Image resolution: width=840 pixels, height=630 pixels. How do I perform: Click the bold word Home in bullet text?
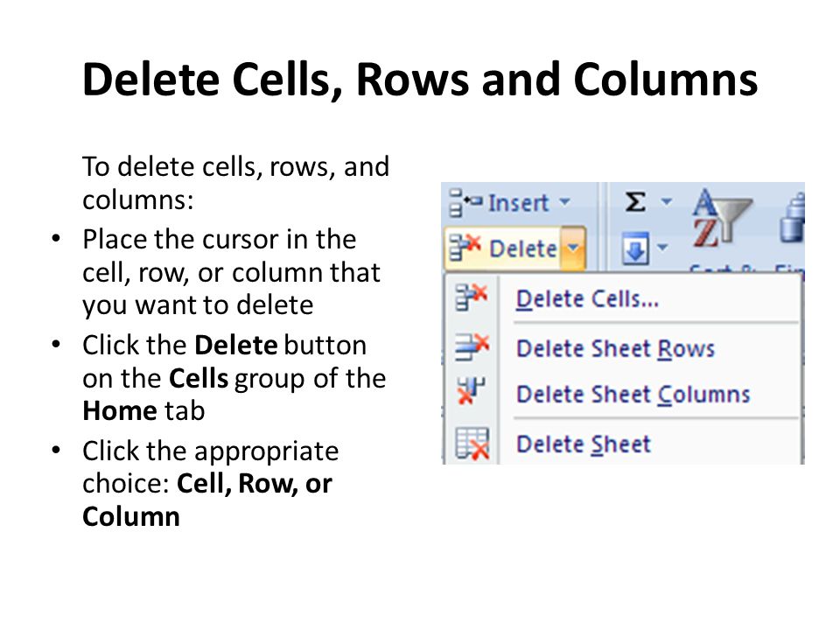click(120, 411)
